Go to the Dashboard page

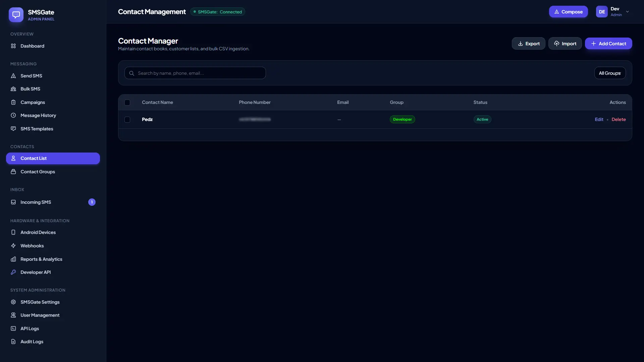[x=53, y=46]
